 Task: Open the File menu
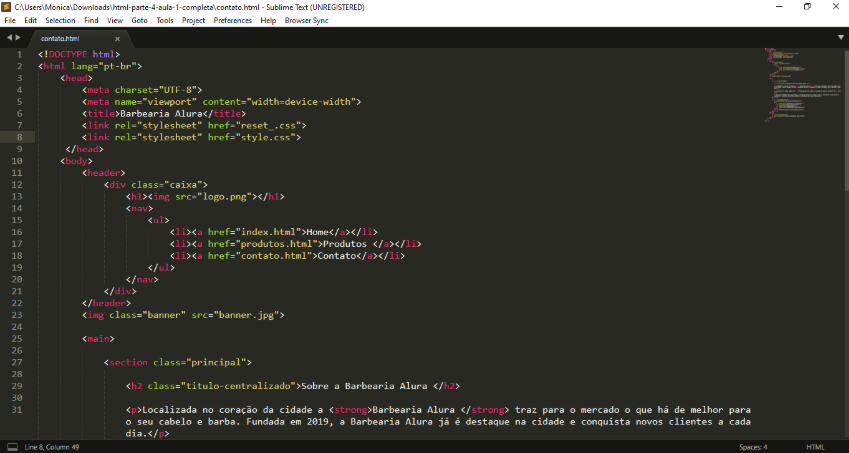tap(10, 21)
